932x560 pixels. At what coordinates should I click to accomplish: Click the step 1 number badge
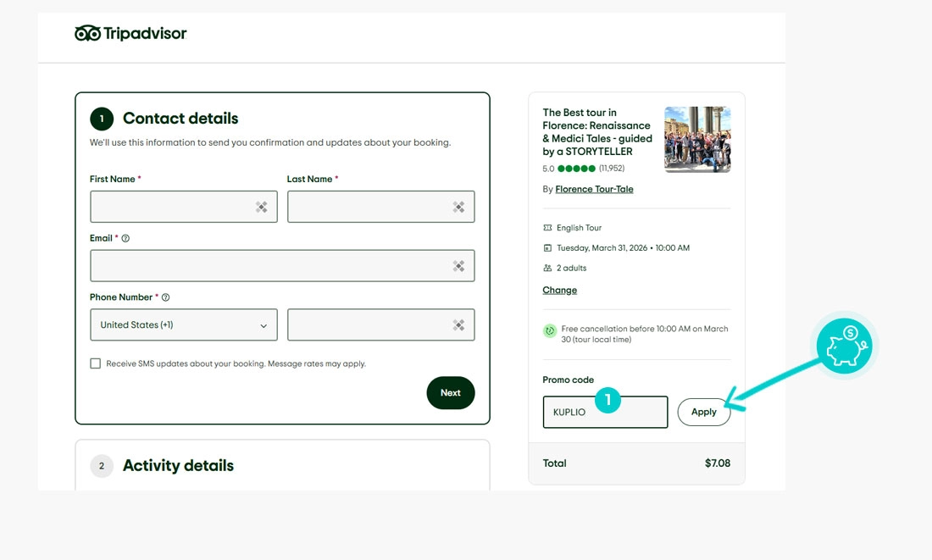(102, 119)
